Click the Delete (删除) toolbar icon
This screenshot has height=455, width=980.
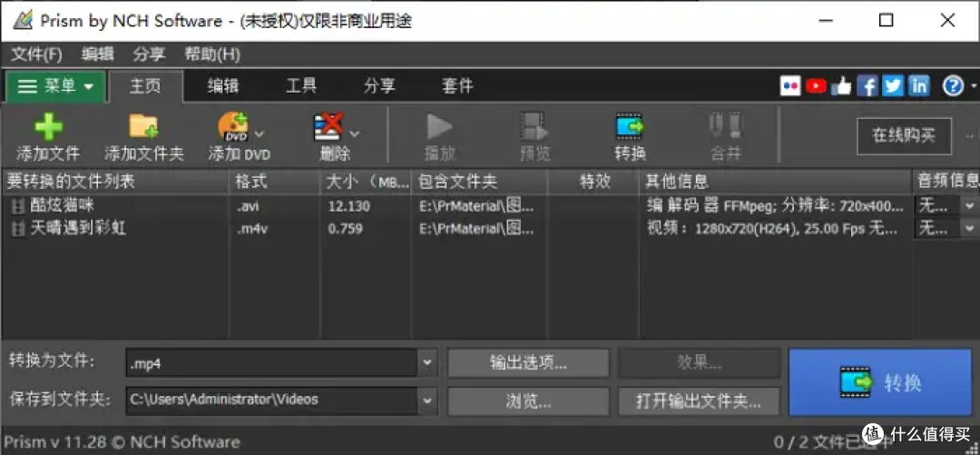click(328, 126)
